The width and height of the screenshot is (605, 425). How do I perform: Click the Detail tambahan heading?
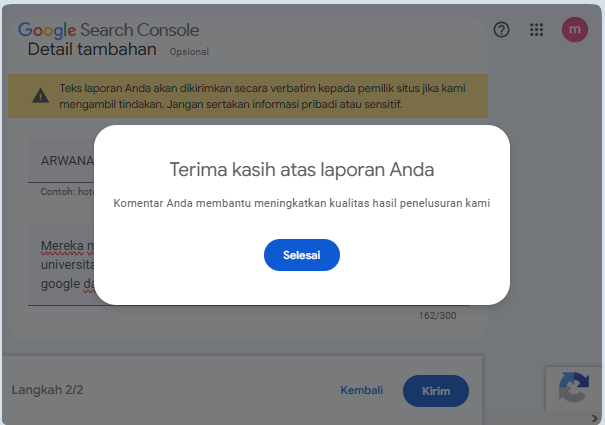[92, 49]
